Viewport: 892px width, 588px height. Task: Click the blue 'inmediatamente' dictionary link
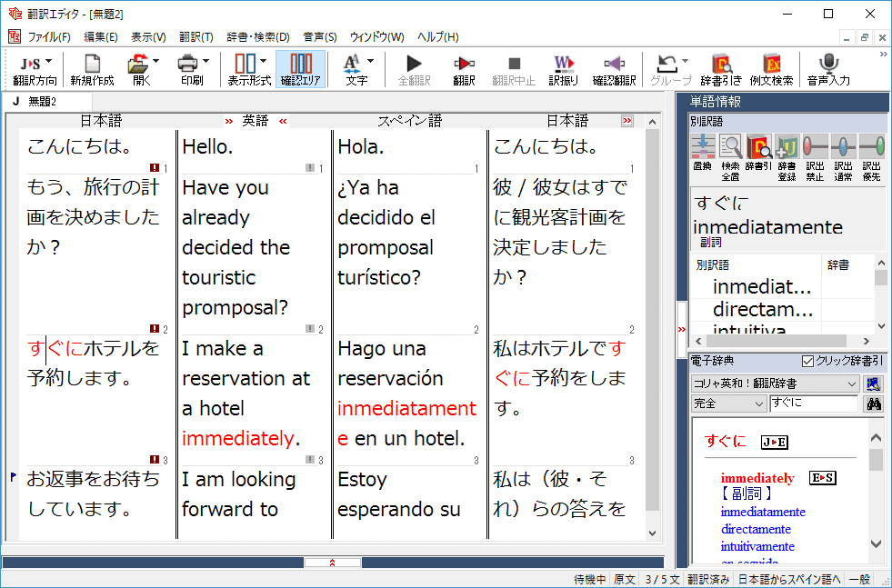click(763, 512)
